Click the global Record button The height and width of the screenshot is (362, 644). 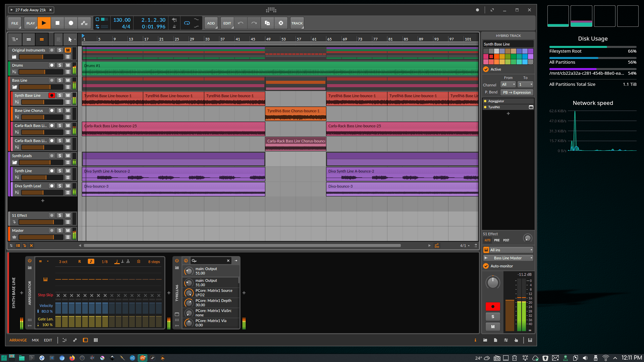tap(71, 23)
